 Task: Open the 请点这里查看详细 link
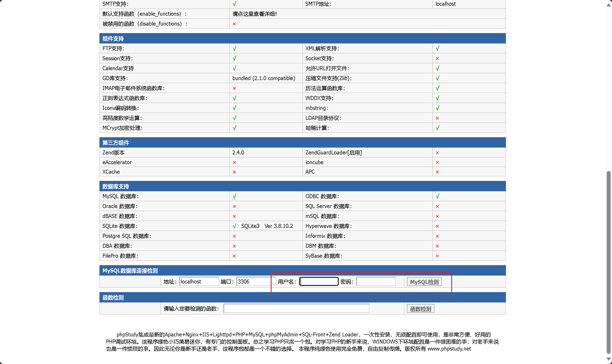click(x=255, y=14)
